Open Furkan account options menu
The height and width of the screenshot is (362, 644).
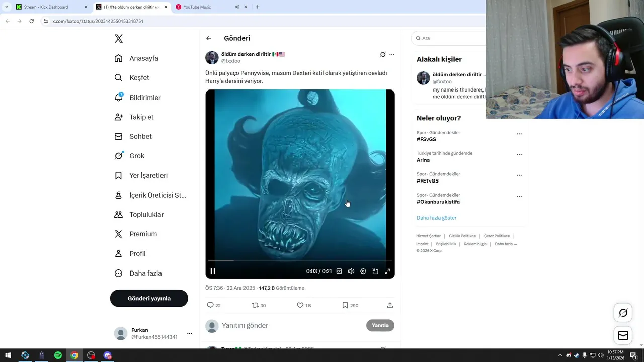[189, 333]
